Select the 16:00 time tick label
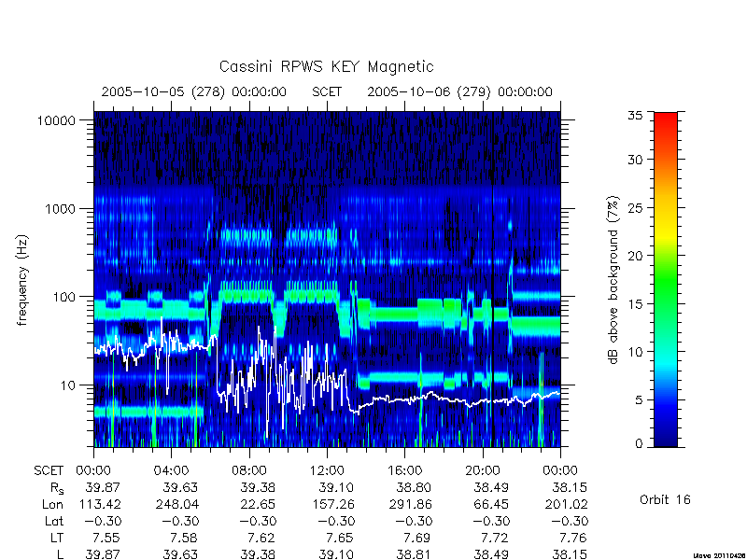The image size is (747, 560). tap(404, 470)
